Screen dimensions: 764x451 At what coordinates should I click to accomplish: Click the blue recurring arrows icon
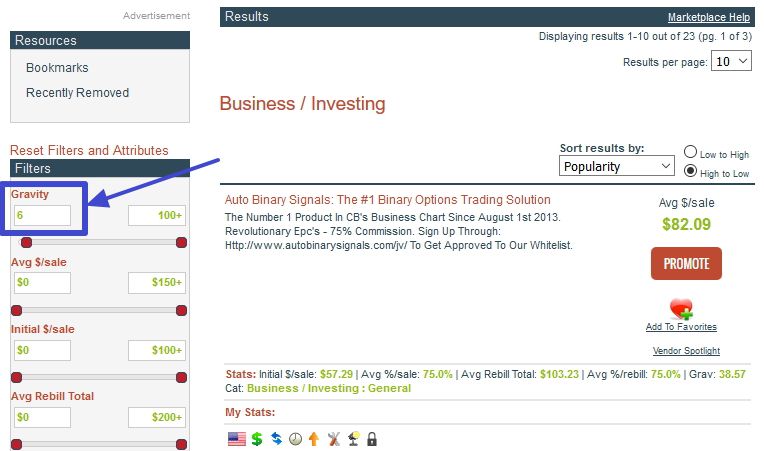click(x=276, y=439)
